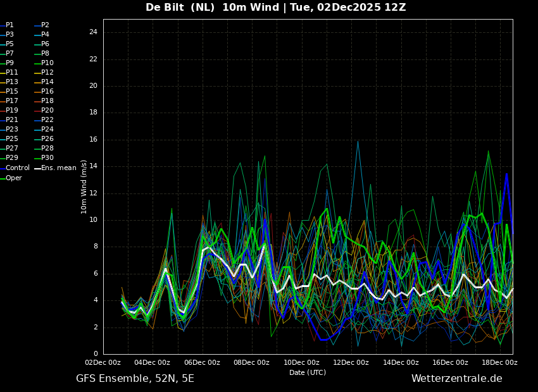Click the white line swatch beside Ens. mean
Screen dimensions: 538x392
37,168
